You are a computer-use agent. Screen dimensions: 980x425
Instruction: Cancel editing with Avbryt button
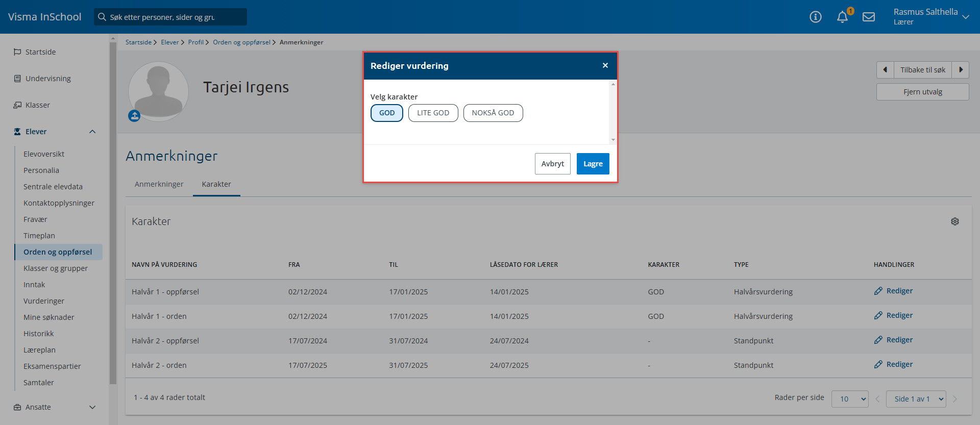tap(552, 164)
